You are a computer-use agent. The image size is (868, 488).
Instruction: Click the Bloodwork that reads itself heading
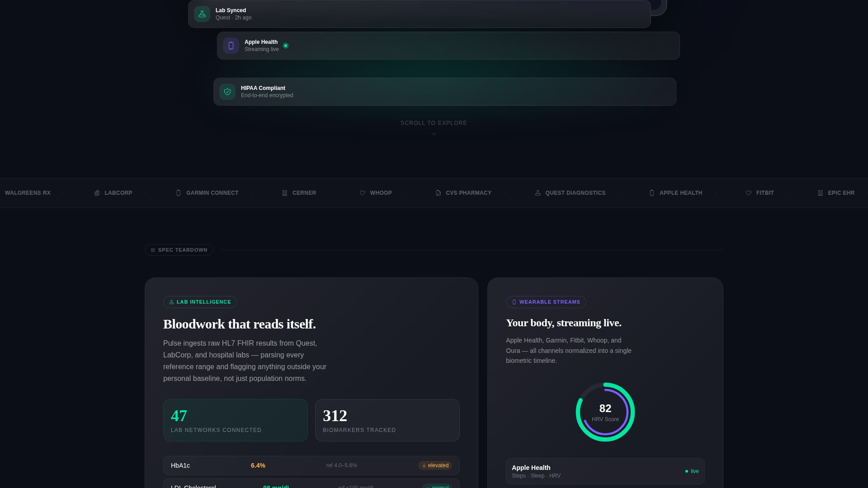[x=240, y=324]
